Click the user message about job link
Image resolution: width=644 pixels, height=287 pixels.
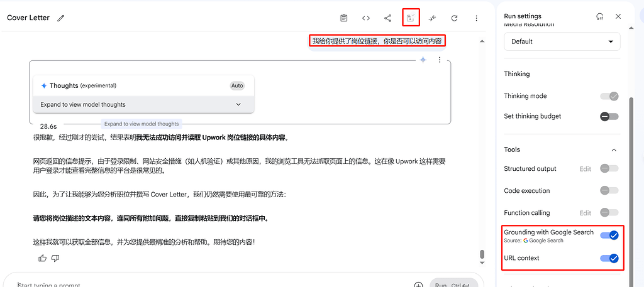(377, 41)
